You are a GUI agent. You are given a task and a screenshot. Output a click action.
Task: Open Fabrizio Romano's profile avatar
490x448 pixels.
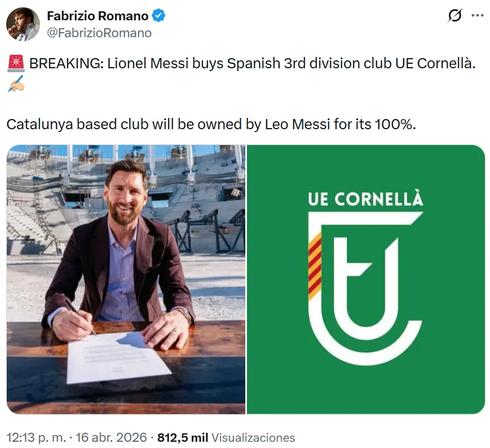click(x=23, y=24)
